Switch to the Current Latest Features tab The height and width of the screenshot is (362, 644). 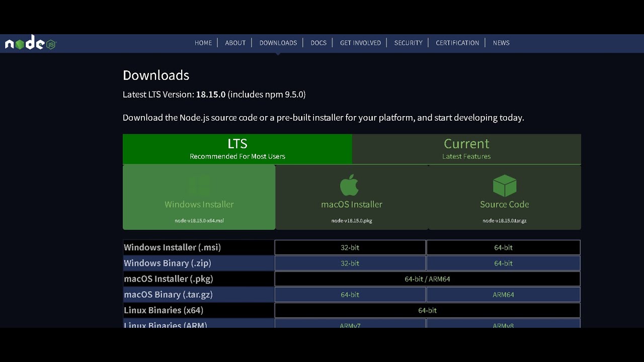[466, 149]
